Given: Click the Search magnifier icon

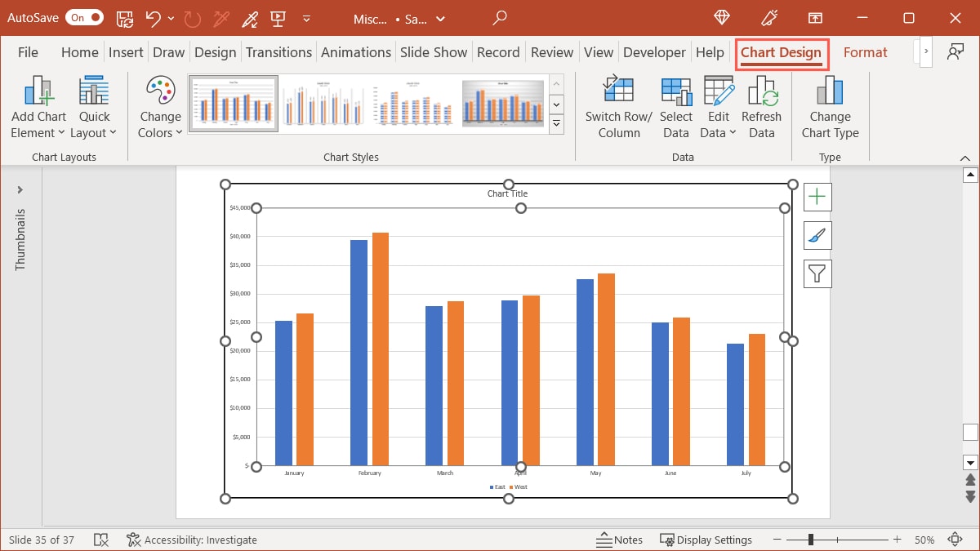Looking at the screenshot, I should (498, 17).
